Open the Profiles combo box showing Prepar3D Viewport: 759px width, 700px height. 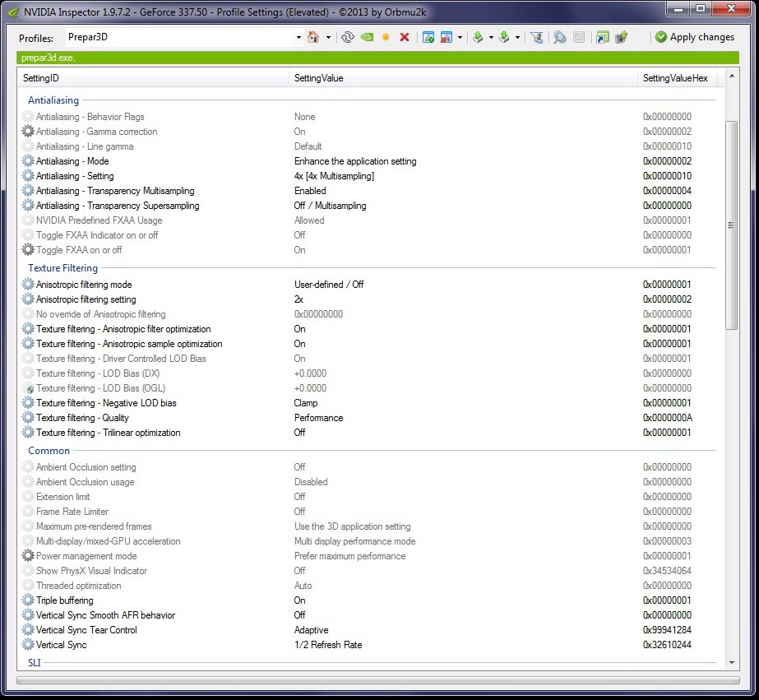click(x=184, y=37)
